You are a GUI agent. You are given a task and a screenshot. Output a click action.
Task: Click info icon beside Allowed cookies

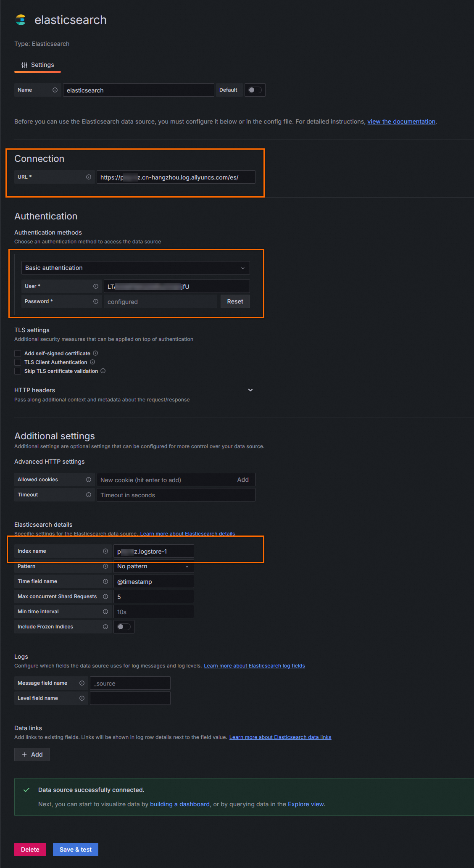click(x=89, y=480)
